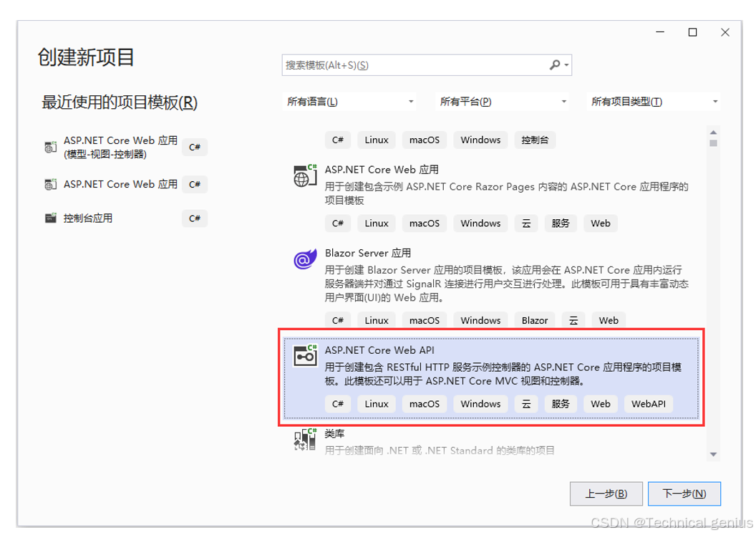Click the magnifier search icon

point(555,64)
